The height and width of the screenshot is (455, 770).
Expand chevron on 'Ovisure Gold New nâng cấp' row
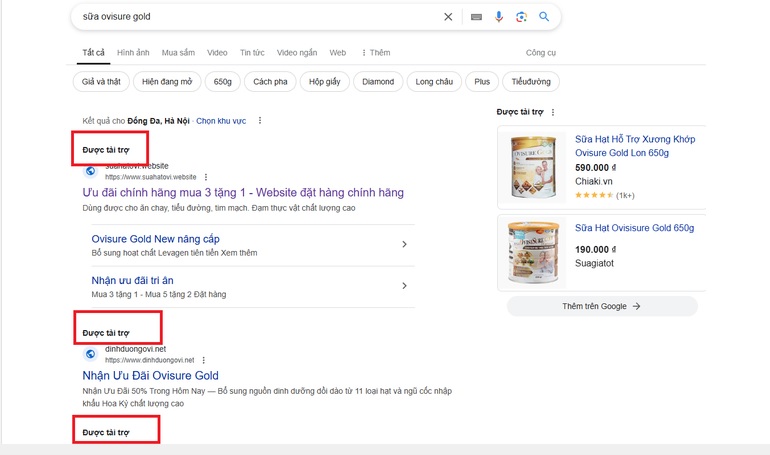tap(404, 244)
